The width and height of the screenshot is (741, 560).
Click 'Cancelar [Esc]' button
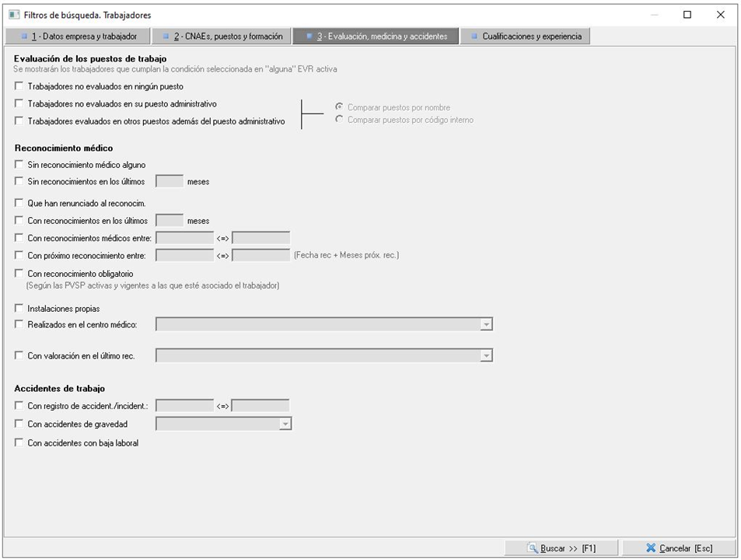coord(679,548)
